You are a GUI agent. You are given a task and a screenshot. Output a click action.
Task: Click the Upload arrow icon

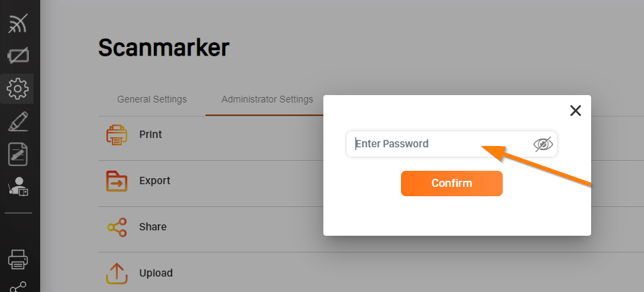coord(116,273)
